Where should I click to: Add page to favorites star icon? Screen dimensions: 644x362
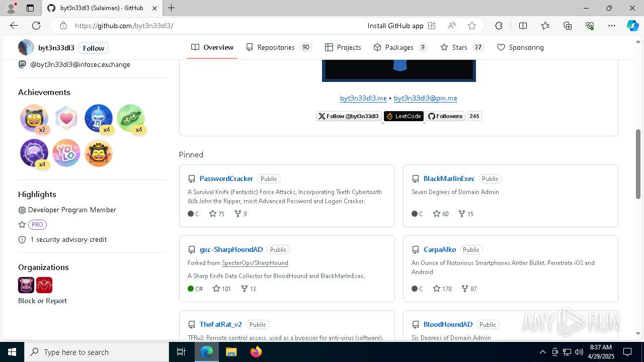tap(471, 26)
